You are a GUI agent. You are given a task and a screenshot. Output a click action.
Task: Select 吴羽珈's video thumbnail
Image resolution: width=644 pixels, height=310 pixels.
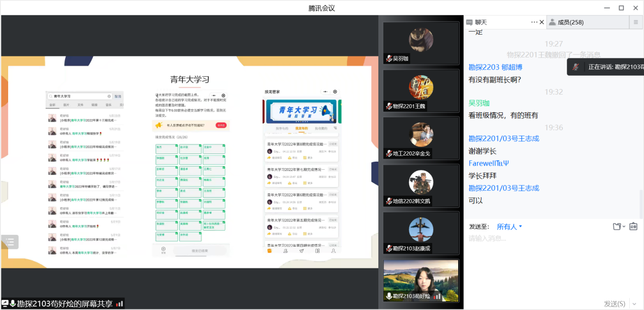tap(421, 43)
